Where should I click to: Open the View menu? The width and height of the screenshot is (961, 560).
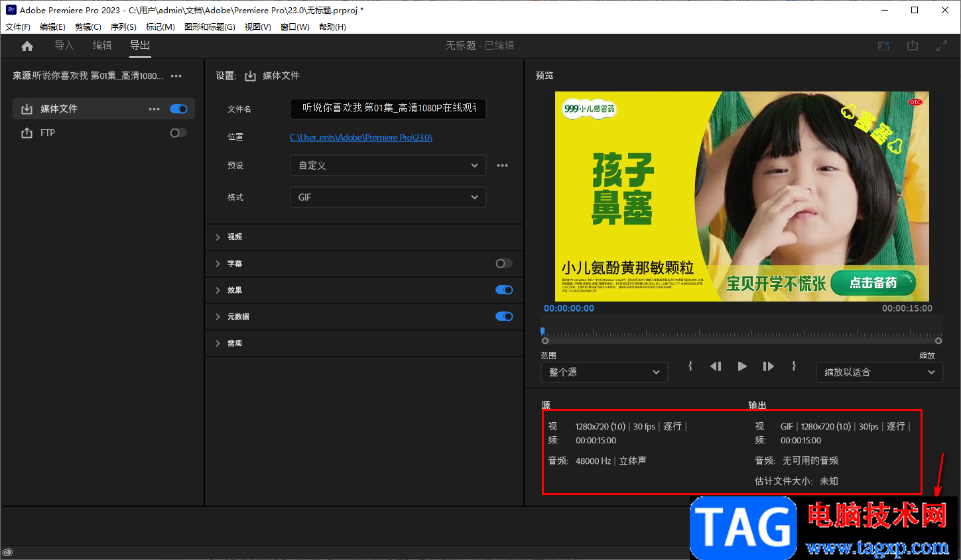(257, 27)
